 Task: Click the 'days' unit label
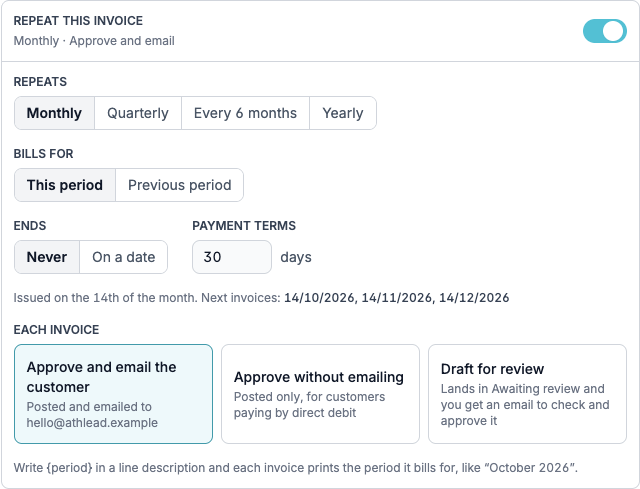coord(296,257)
